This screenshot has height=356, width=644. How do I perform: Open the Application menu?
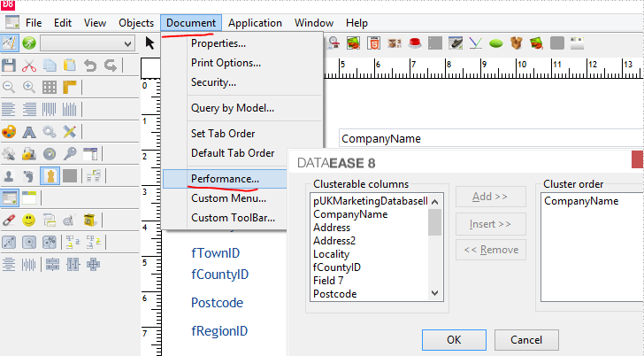255,23
